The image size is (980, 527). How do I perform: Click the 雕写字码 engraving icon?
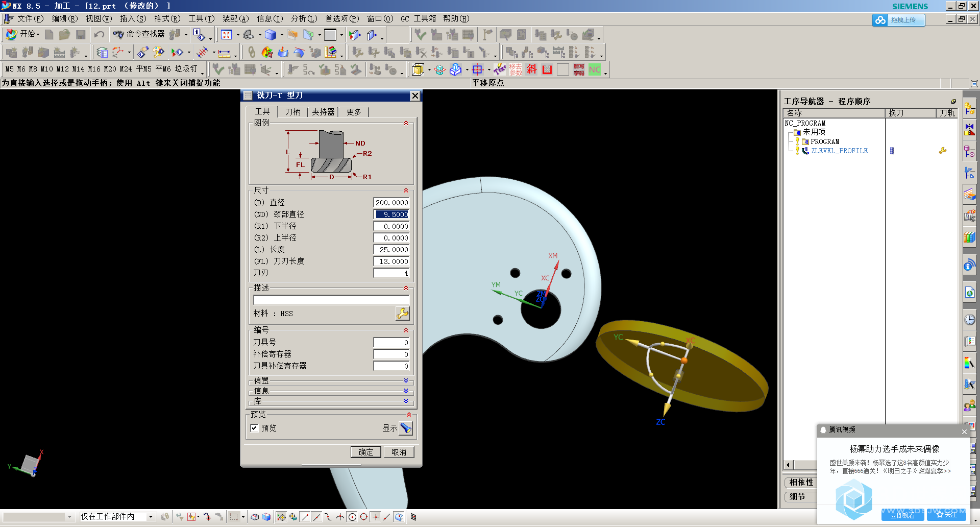point(579,69)
